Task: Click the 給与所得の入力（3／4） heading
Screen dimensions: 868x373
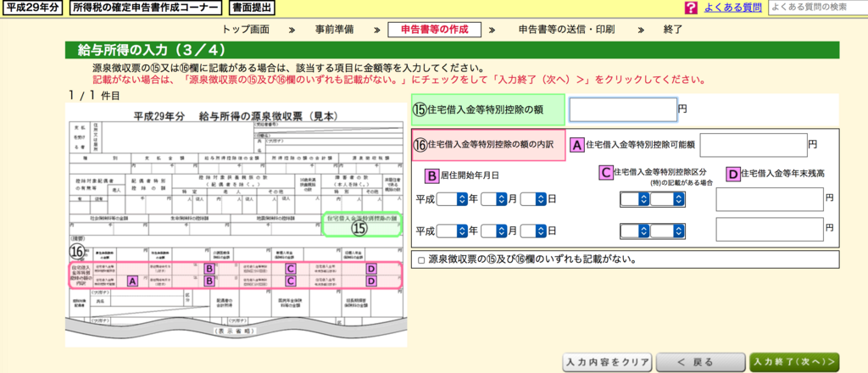Action: (x=153, y=50)
